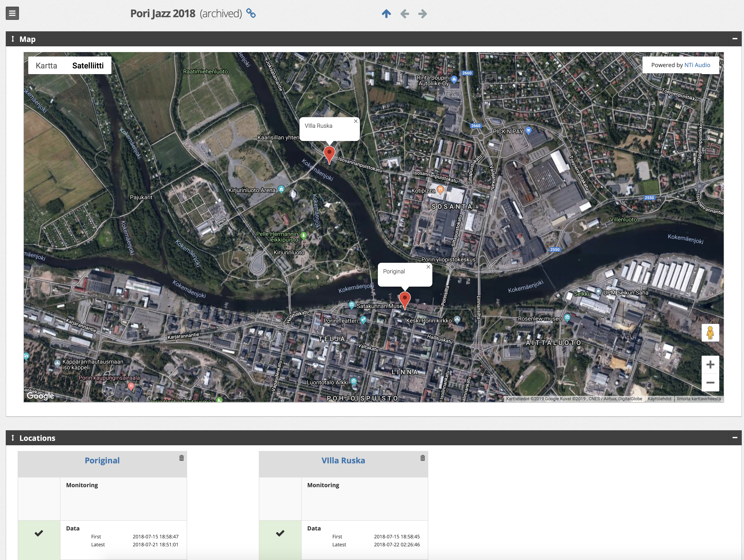Open the Poriginal location link
Image resolution: width=744 pixels, height=560 pixels.
click(x=102, y=460)
